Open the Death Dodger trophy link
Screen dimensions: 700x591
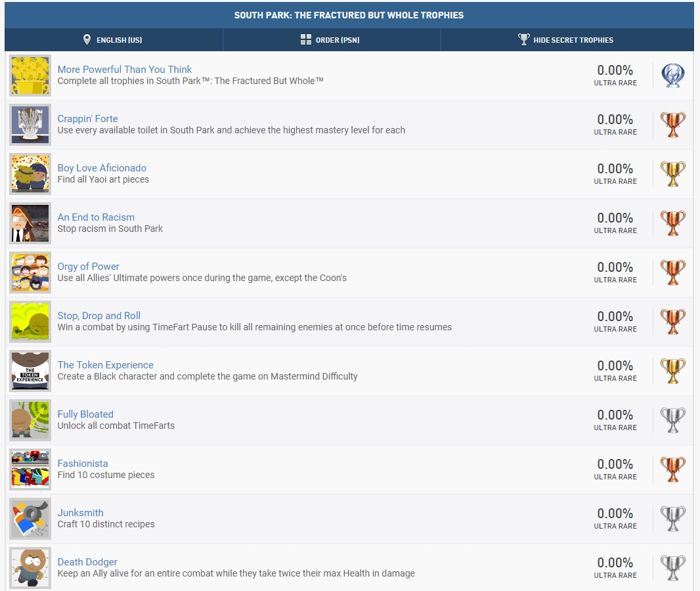coord(87,562)
